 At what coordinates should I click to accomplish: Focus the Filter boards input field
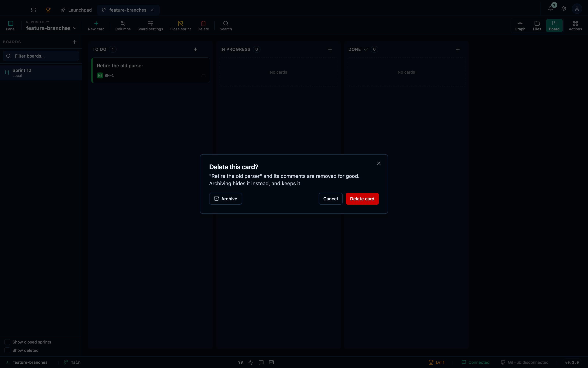(41, 56)
